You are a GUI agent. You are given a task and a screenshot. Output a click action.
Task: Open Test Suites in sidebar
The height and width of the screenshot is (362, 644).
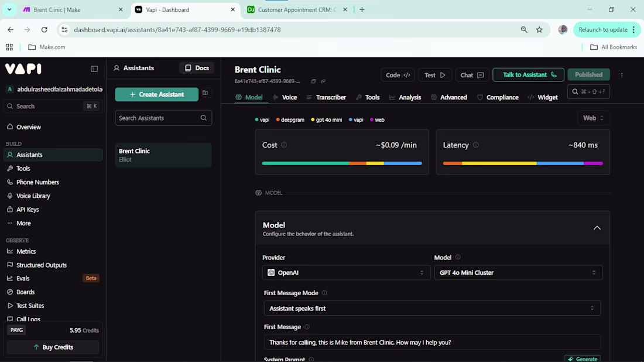click(x=53, y=306)
